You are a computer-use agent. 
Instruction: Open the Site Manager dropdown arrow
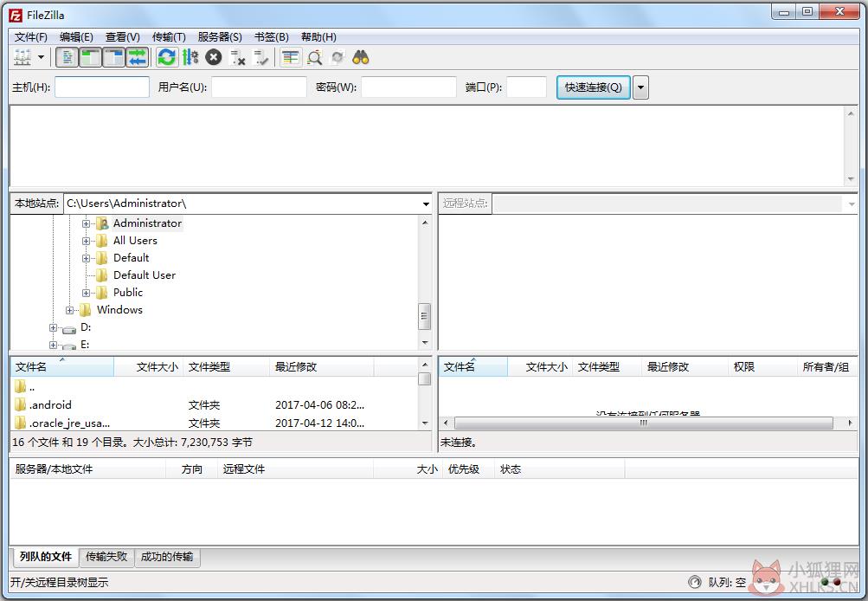tap(41, 57)
